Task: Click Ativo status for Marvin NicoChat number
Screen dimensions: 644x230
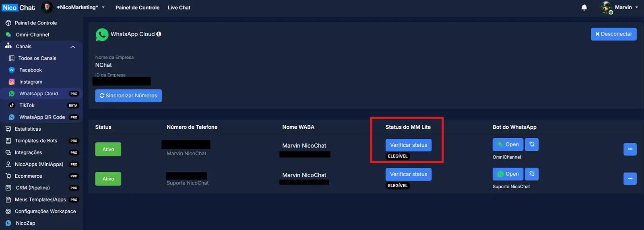Action: click(x=108, y=149)
